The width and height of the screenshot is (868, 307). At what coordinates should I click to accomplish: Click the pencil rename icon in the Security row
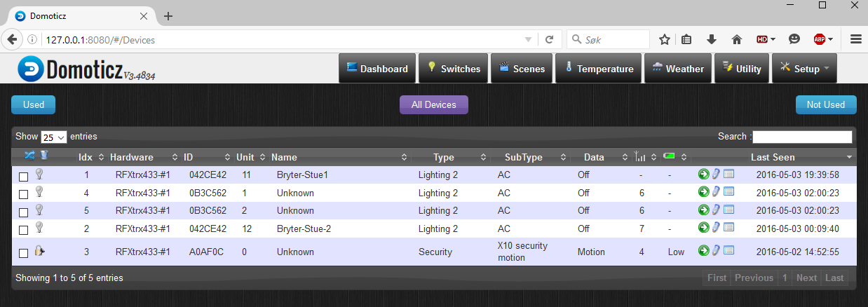(x=716, y=250)
